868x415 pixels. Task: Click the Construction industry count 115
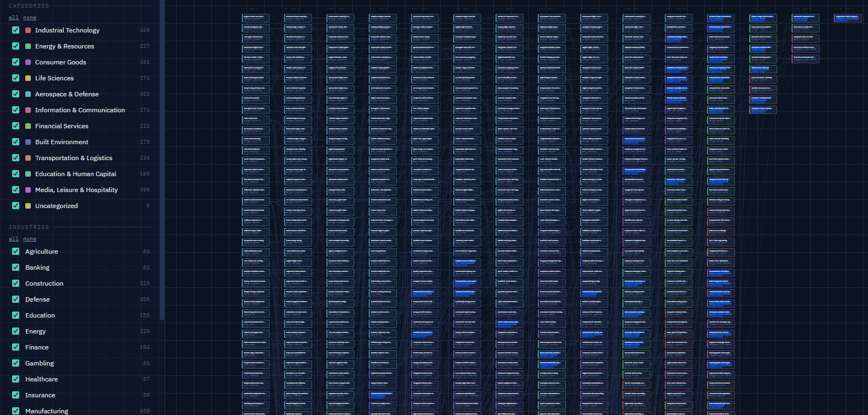(145, 283)
